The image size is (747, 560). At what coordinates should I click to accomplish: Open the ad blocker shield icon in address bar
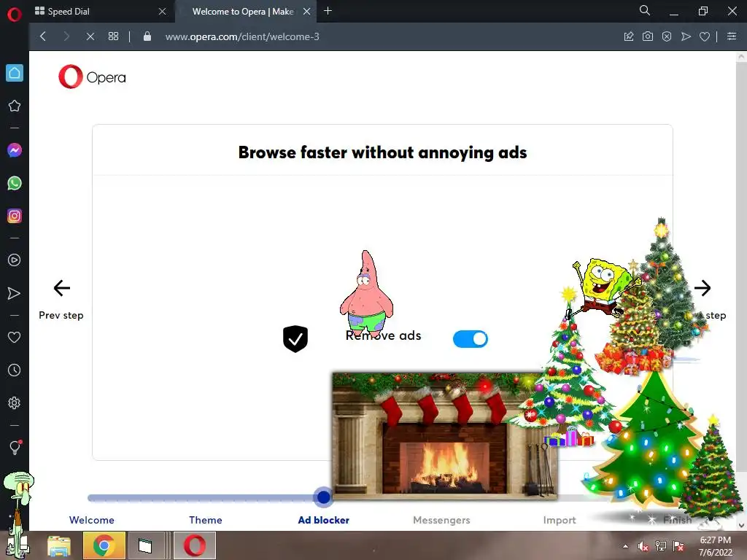[x=667, y=36]
